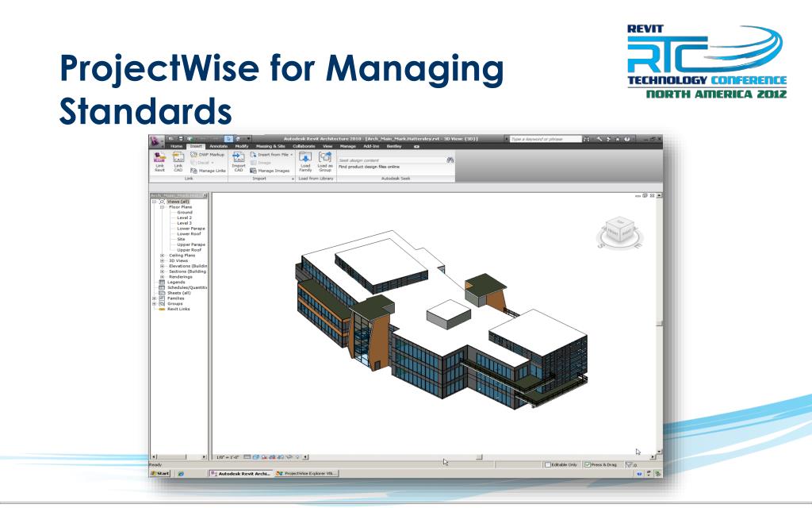This screenshot has height=508, width=812.
Task: Click the Image tool in Import panel
Action: click(x=261, y=163)
